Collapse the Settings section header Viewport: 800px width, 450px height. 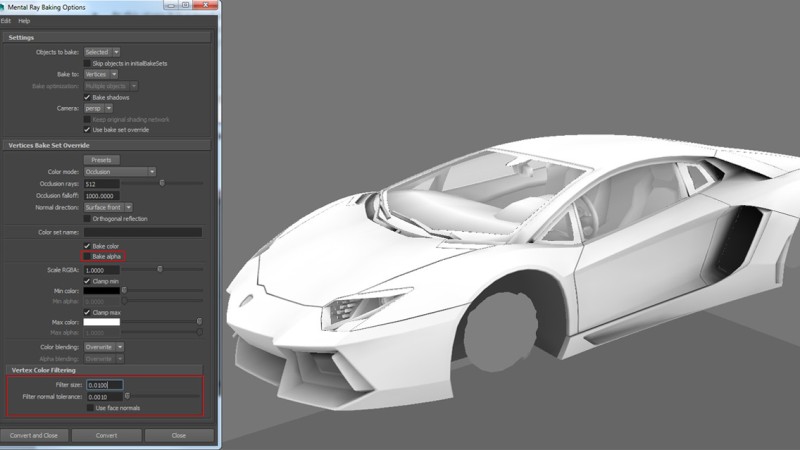tap(107, 38)
